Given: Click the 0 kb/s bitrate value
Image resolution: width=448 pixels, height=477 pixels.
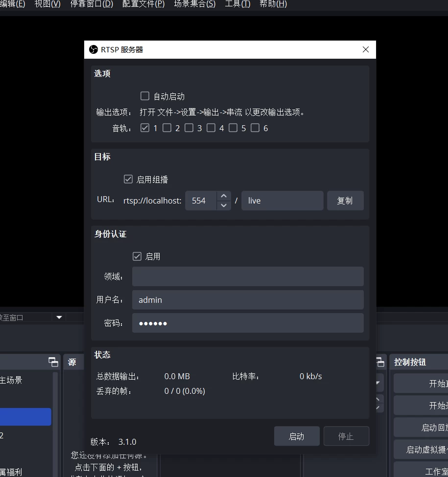Looking at the screenshot, I should tap(311, 376).
